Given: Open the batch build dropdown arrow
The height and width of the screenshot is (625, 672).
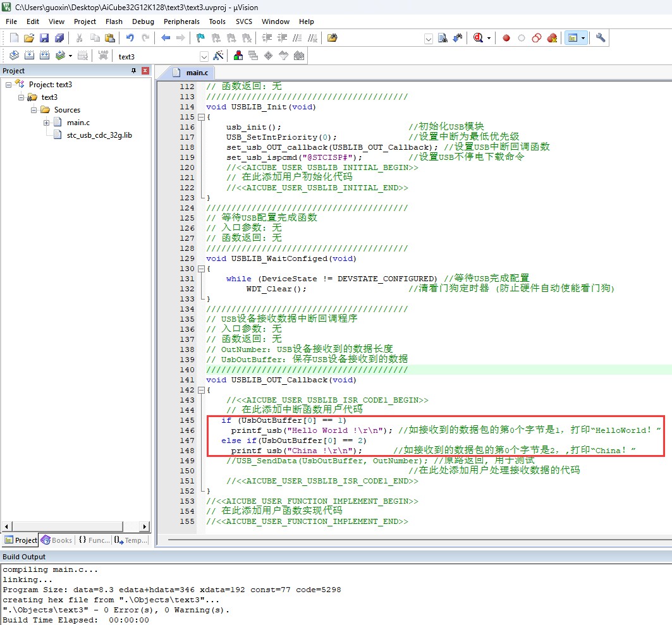Looking at the screenshot, I should (x=70, y=56).
